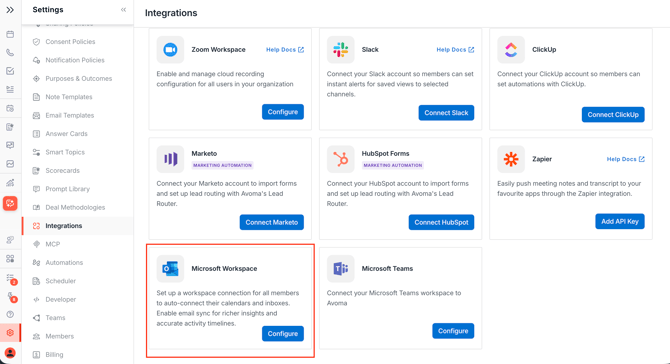Configure the Microsoft Workspace integration
This screenshot has height=364, width=670.
click(283, 334)
